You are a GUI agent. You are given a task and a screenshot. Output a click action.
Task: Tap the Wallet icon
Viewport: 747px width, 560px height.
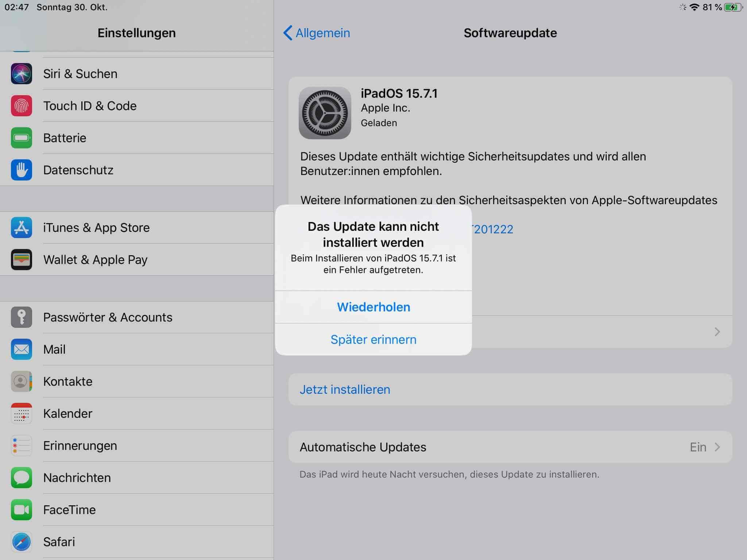[x=22, y=260]
